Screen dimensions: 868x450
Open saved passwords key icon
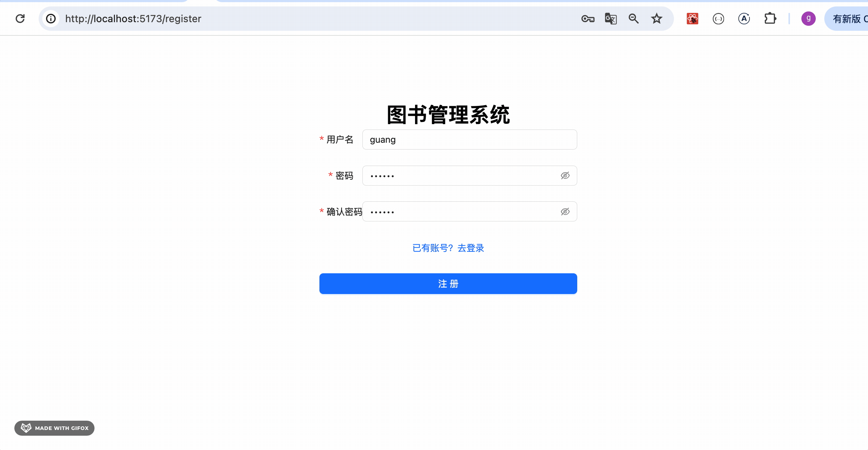tap(588, 19)
